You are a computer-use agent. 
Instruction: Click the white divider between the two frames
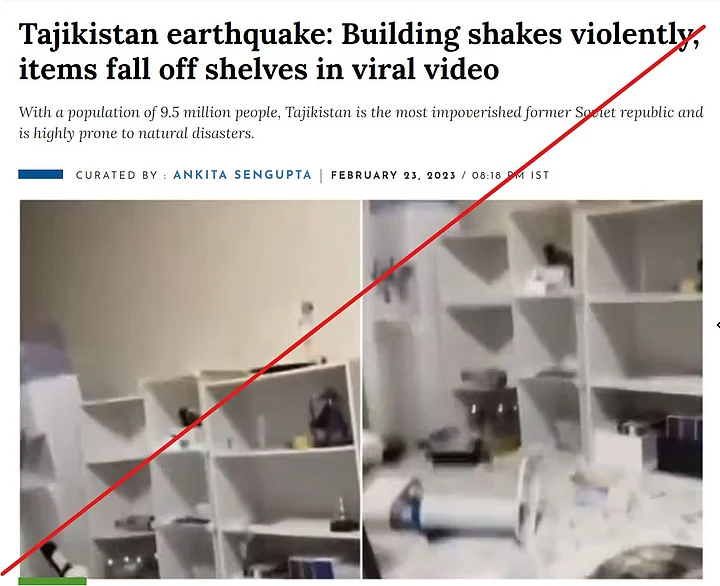(362, 389)
